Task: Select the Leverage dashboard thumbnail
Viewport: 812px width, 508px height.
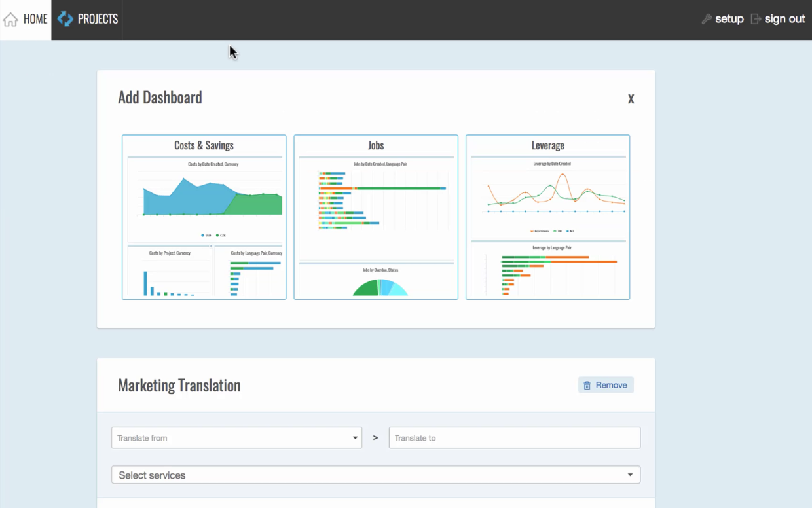Action: (547, 217)
